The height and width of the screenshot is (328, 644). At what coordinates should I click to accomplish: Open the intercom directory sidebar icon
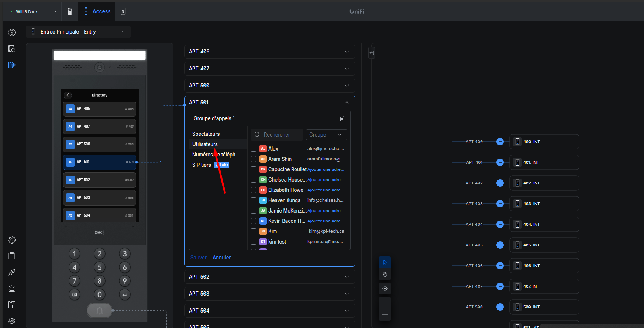pyautogui.click(x=12, y=65)
